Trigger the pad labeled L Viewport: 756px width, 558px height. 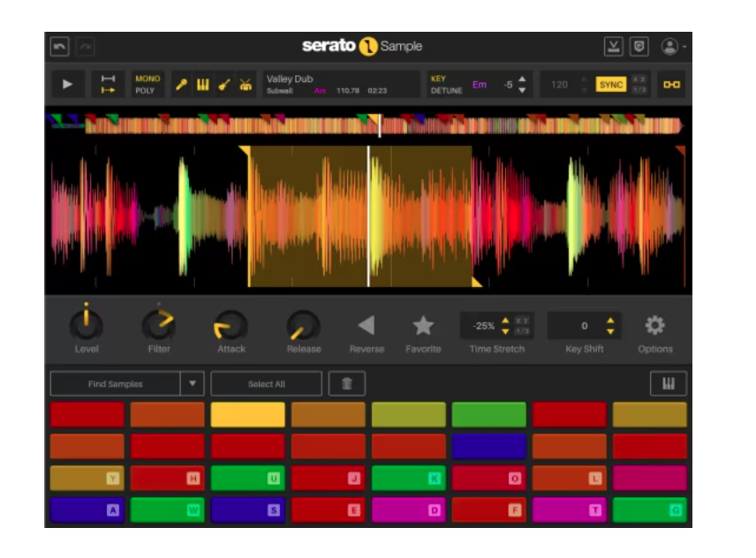coord(570,479)
